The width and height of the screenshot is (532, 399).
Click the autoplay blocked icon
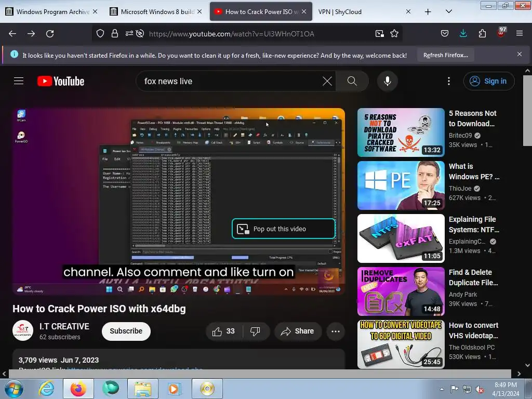tap(140, 34)
